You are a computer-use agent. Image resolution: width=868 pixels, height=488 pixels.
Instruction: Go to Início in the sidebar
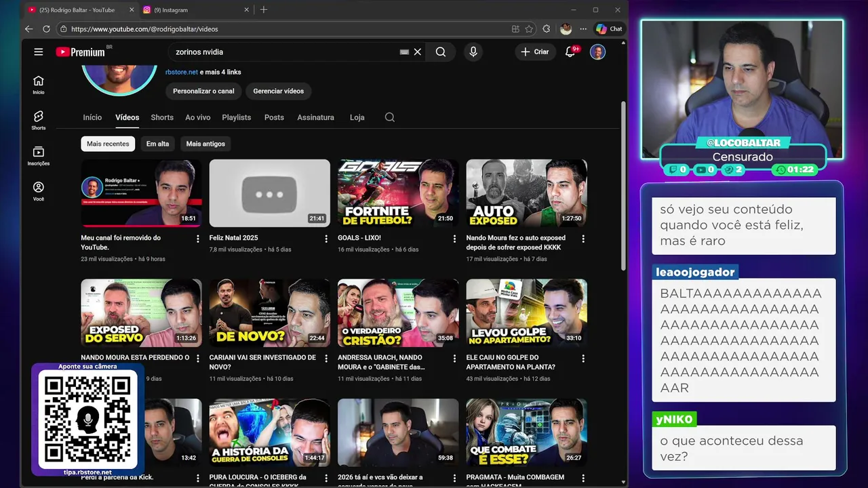(39, 85)
